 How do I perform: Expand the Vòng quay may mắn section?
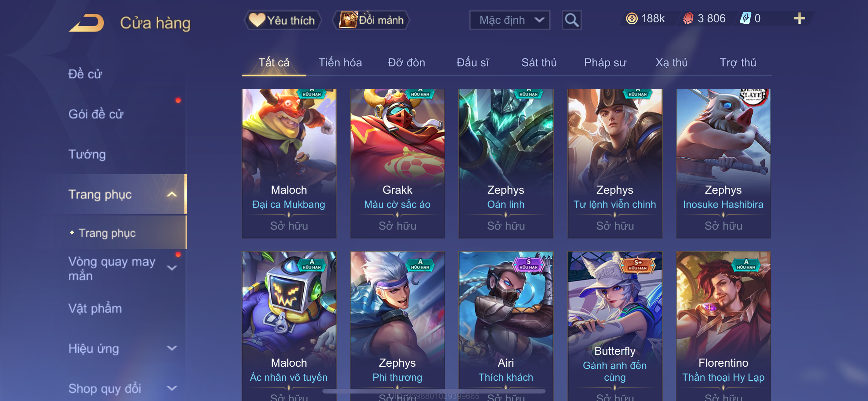(x=172, y=268)
